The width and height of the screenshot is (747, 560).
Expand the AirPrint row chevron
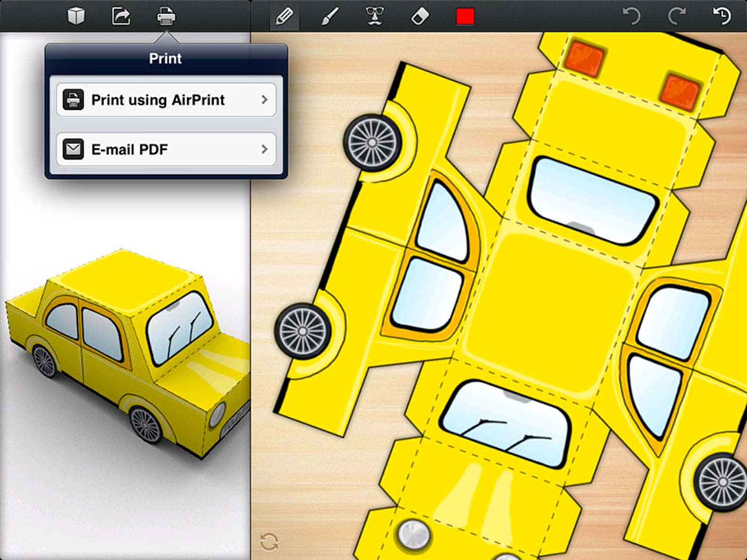pos(265,100)
